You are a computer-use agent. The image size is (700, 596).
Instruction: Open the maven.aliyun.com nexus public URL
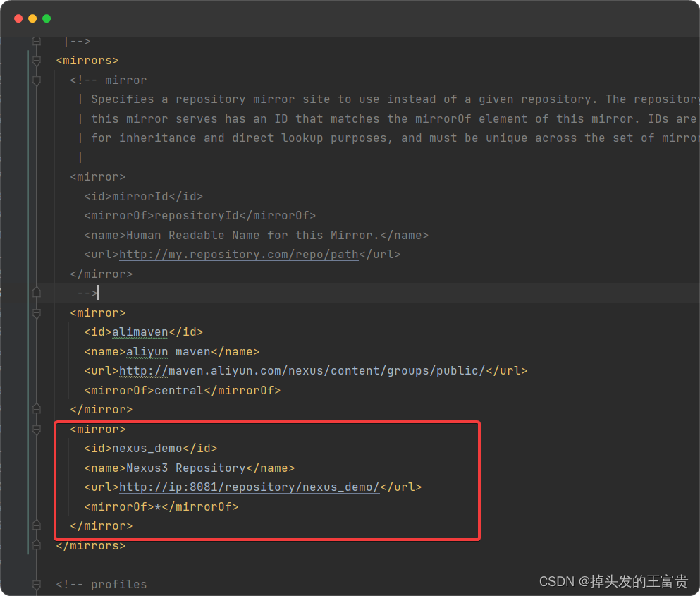click(x=302, y=371)
